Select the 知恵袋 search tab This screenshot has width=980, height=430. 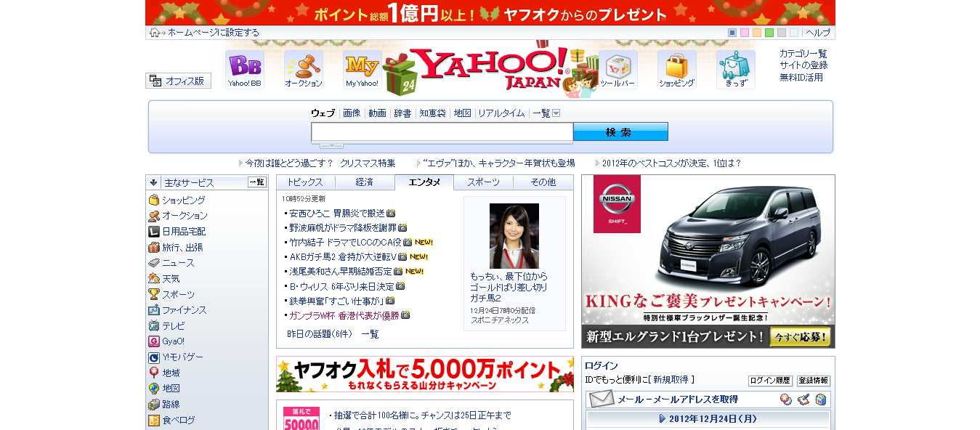(432, 113)
